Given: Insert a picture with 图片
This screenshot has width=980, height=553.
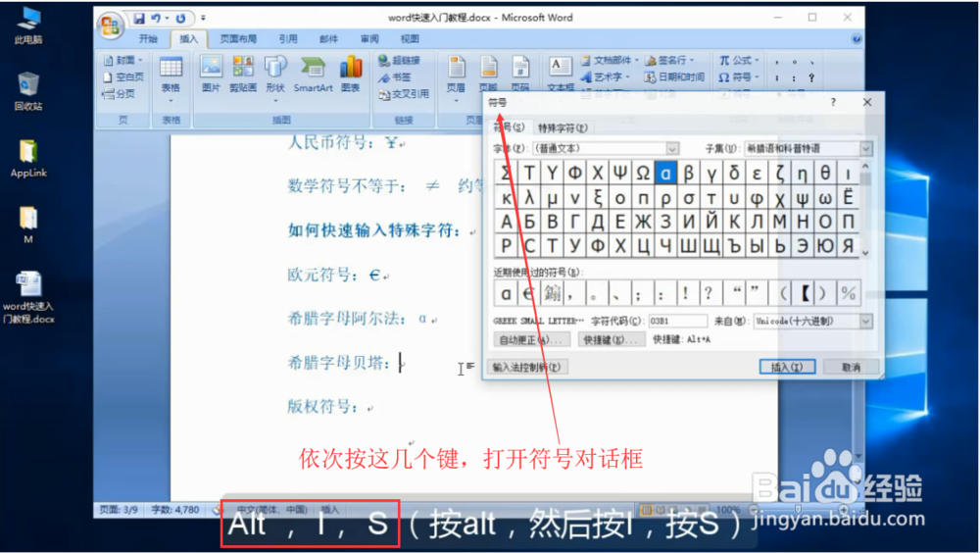Looking at the screenshot, I should click(x=212, y=74).
